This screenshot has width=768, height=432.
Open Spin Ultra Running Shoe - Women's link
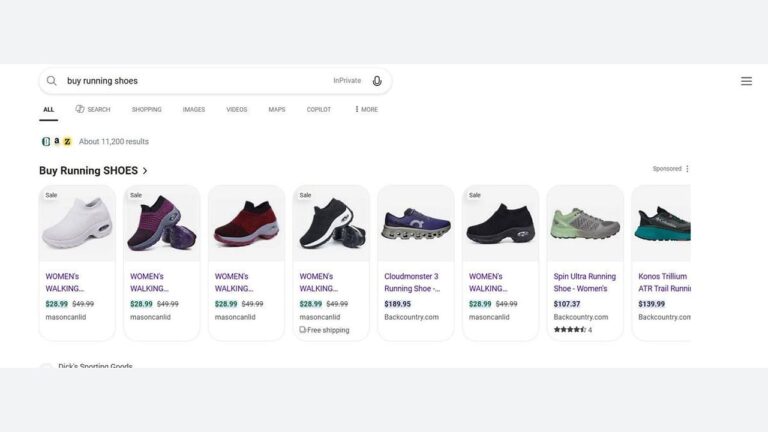click(584, 283)
